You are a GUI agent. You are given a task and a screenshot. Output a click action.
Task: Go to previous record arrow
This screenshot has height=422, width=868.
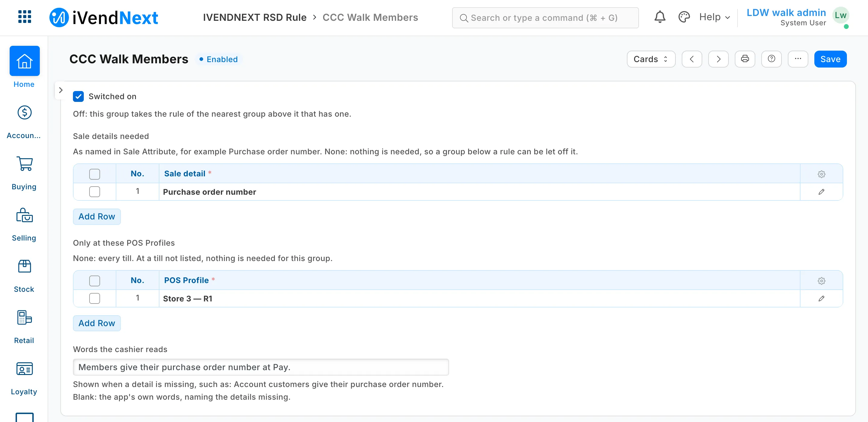click(691, 59)
